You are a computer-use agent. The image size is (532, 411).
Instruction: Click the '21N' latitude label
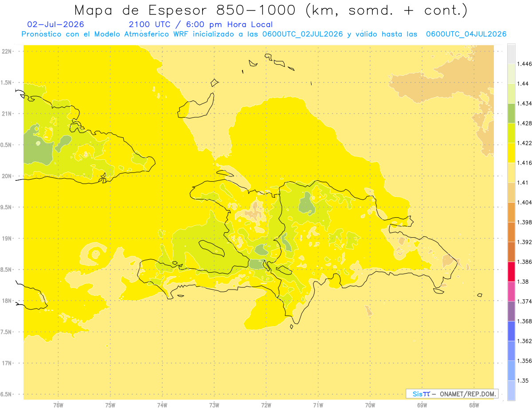pos(7,114)
